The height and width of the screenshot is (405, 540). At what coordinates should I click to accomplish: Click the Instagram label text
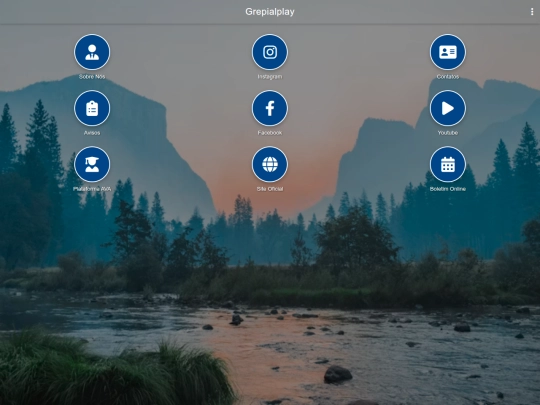click(270, 76)
